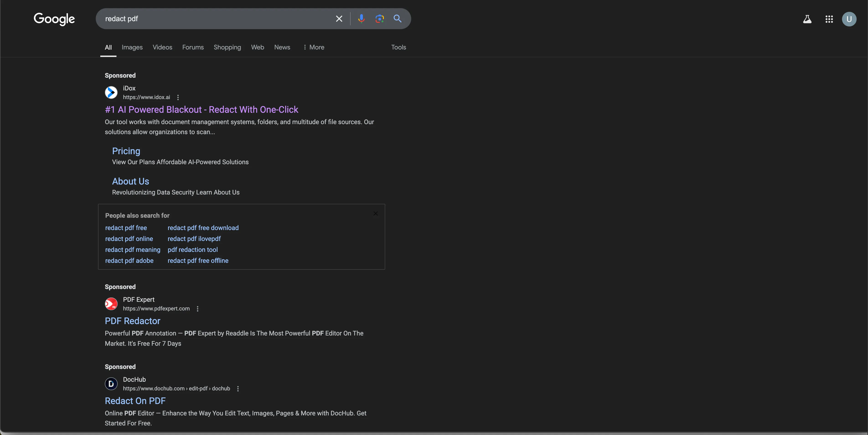Switch to the News tab
The height and width of the screenshot is (435, 868).
tap(282, 47)
